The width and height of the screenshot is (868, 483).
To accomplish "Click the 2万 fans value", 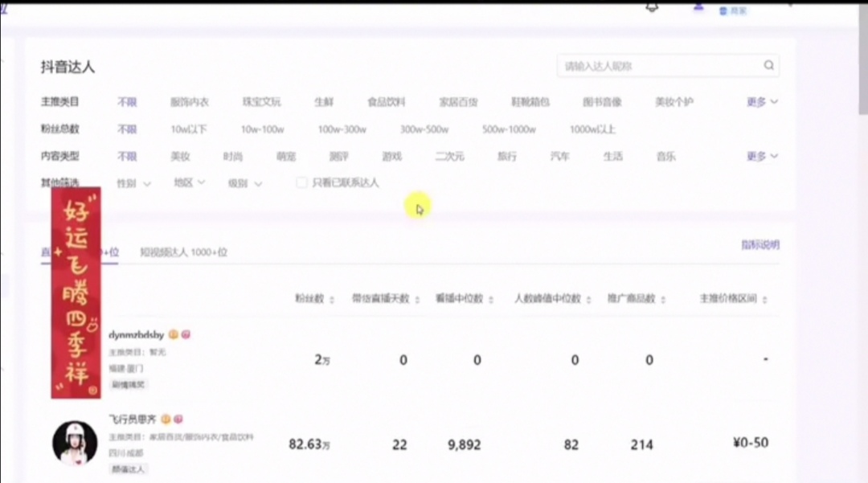I will pos(322,359).
